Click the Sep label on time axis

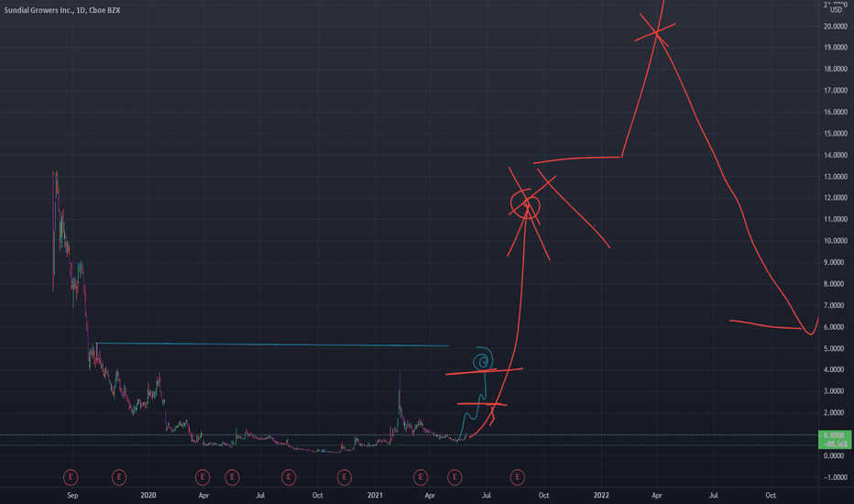72,495
